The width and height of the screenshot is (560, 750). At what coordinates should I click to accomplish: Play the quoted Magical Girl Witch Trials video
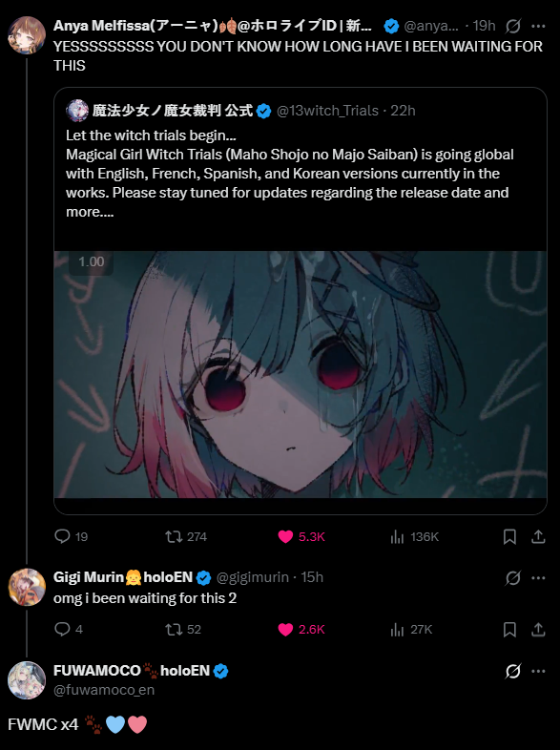pyautogui.click(x=301, y=374)
